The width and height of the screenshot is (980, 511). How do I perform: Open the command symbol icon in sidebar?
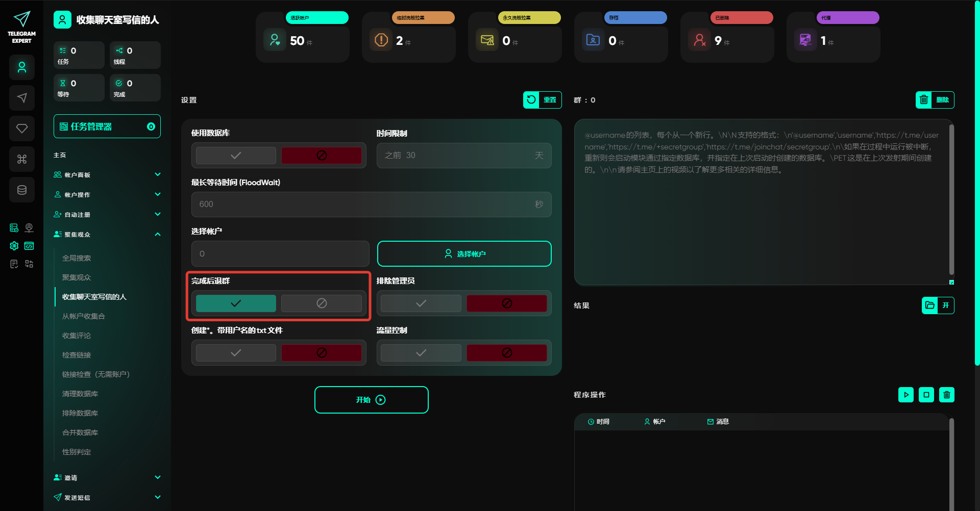coord(22,159)
